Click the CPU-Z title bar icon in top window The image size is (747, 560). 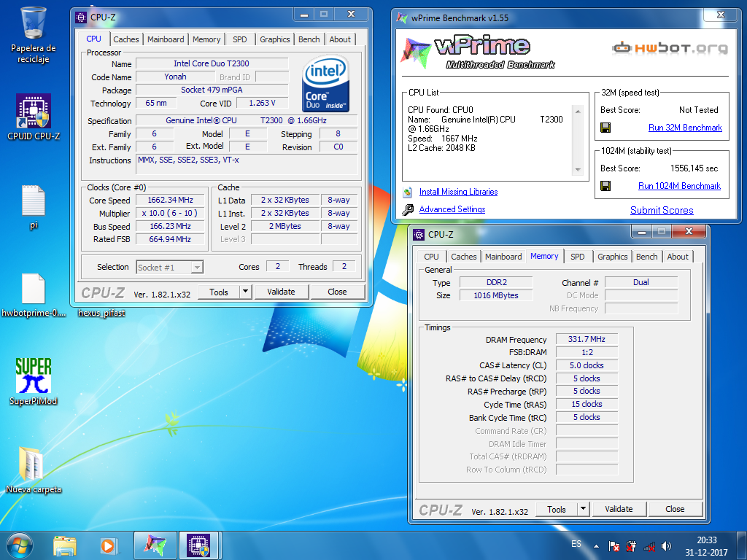click(x=81, y=17)
